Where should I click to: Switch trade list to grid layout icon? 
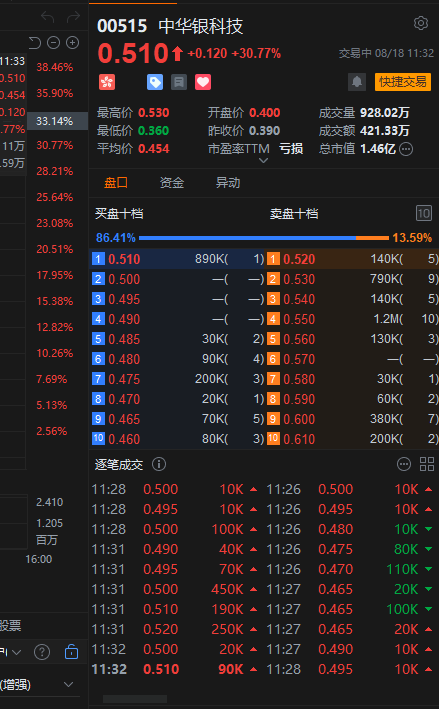[427, 464]
